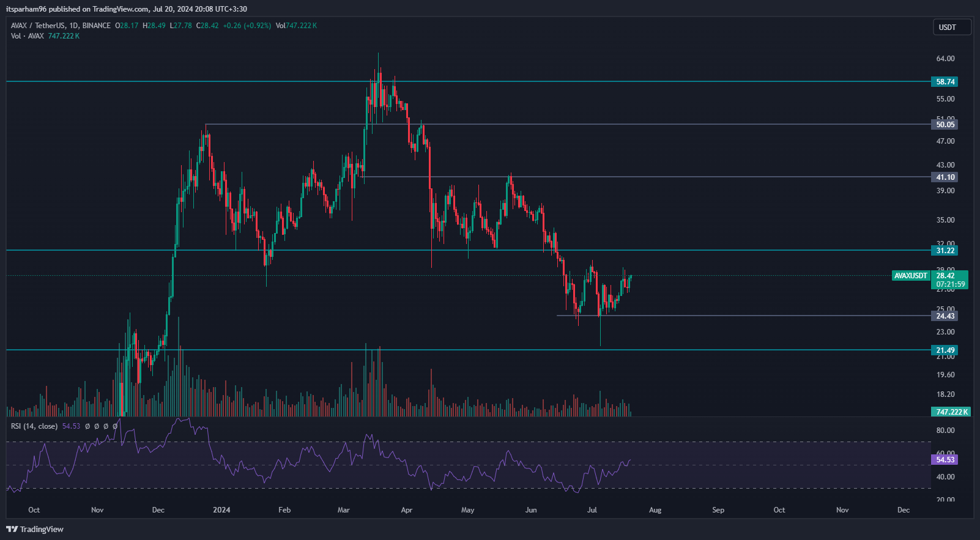Select the Vol · AVAX indicator legend
980x540 pixels.
(27, 36)
